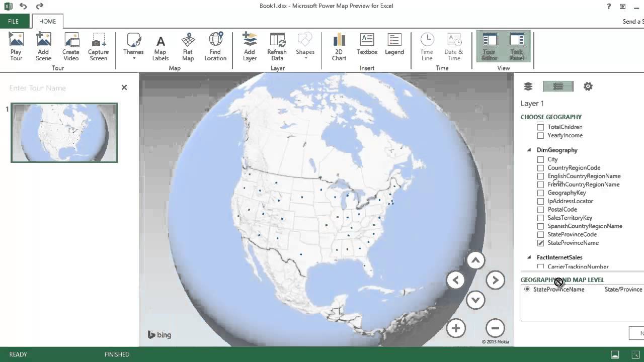Open the Themes dropdown
This screenshot has width=644, height=362.
133,47
